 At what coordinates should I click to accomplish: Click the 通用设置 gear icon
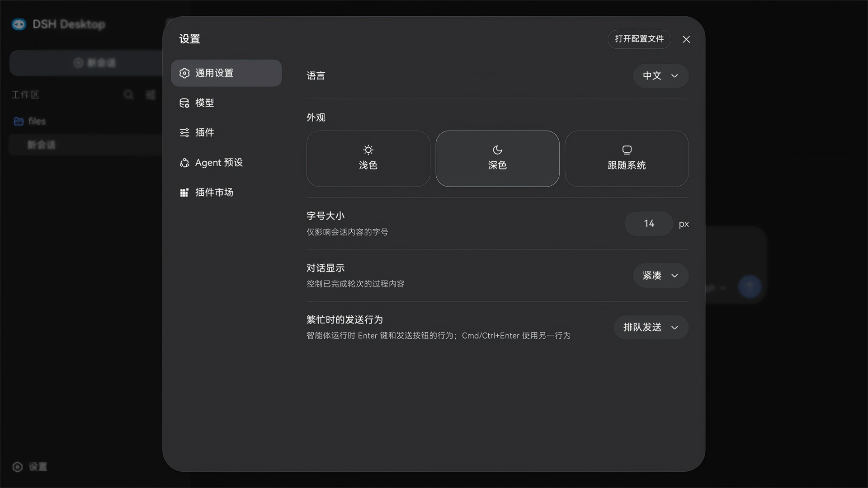pos(184,73)
